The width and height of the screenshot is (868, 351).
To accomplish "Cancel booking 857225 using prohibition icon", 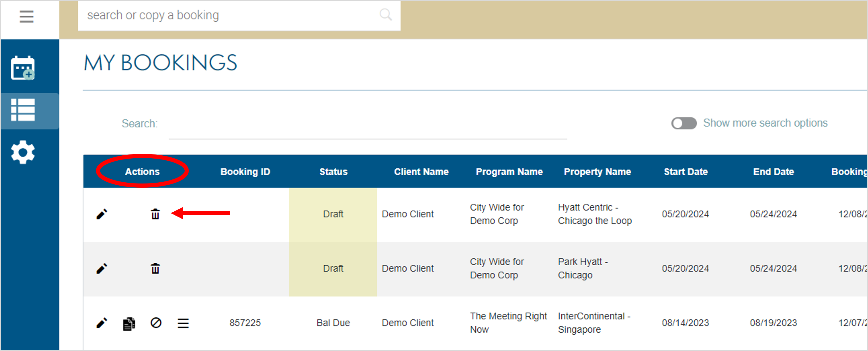I will [156, 323].
